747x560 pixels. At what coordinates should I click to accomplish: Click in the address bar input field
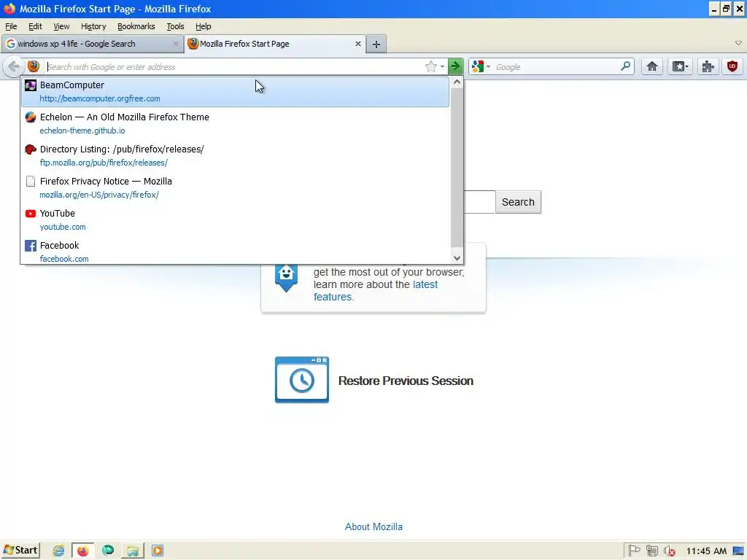pos(234,66)
